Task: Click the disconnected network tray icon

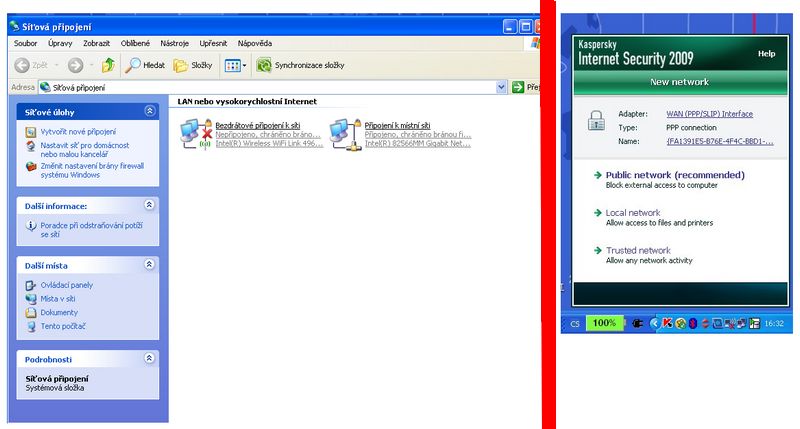Action: coord(730,323)
